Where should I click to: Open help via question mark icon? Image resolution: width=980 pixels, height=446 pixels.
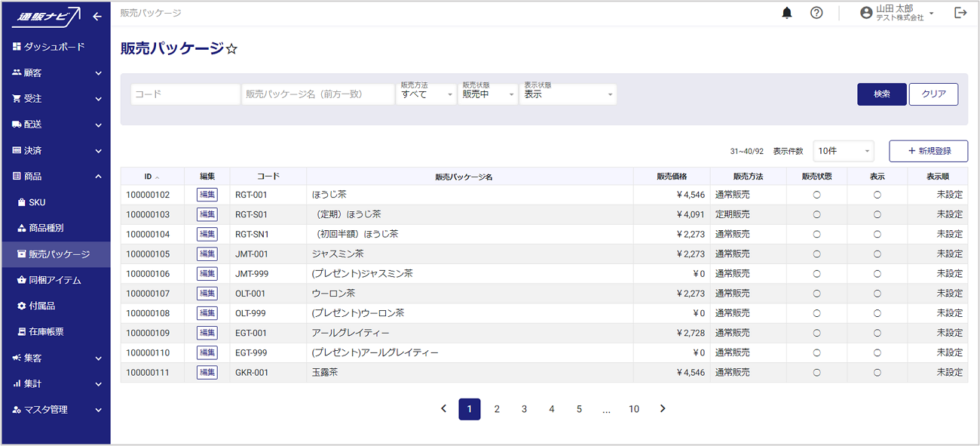tap(816, 13)
